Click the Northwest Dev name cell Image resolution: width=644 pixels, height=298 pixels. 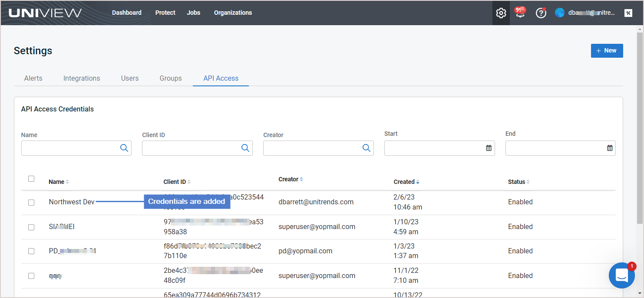point(72,202)
